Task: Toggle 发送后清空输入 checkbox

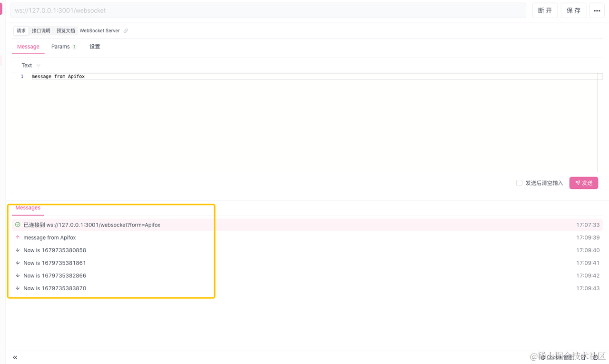Action: 519,183
